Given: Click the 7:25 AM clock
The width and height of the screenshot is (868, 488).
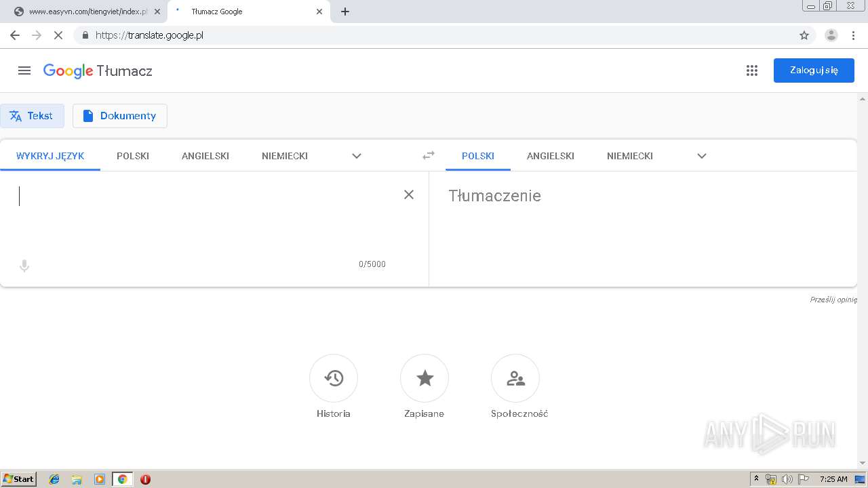Looking at the screenshot, I should pos(833,479).
